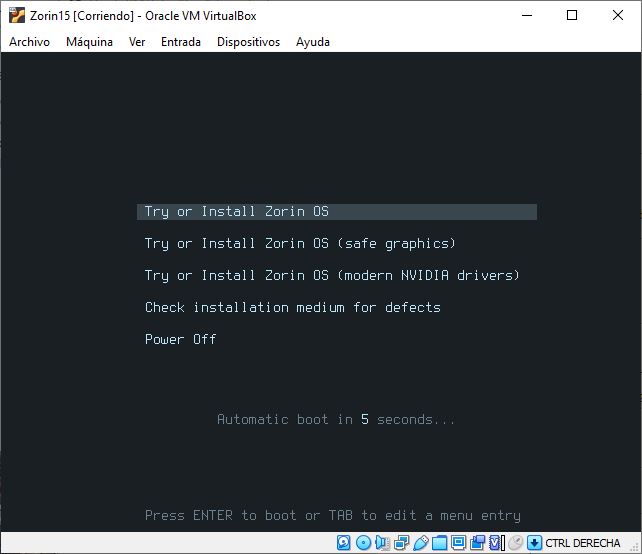This screenshot has height=554, width=642.
Task: Click the hard disk activity status icon
Action: [343, 543]
